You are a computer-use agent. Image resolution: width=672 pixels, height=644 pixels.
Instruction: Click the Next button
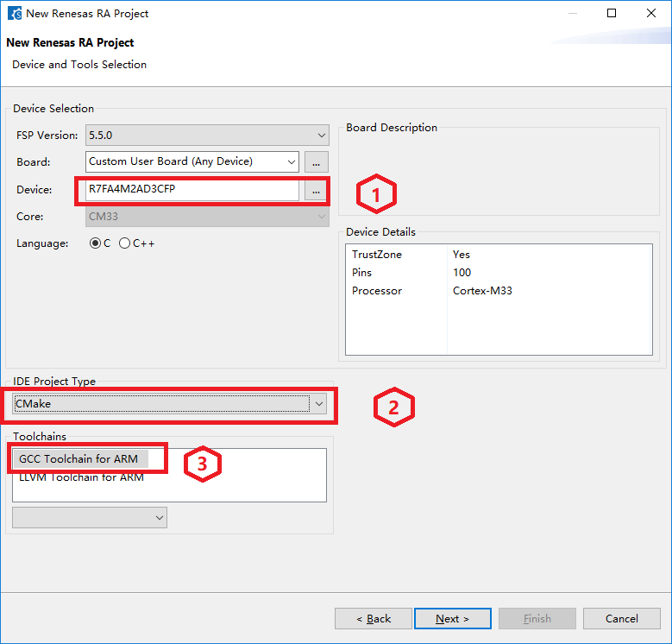click(453, 619)
